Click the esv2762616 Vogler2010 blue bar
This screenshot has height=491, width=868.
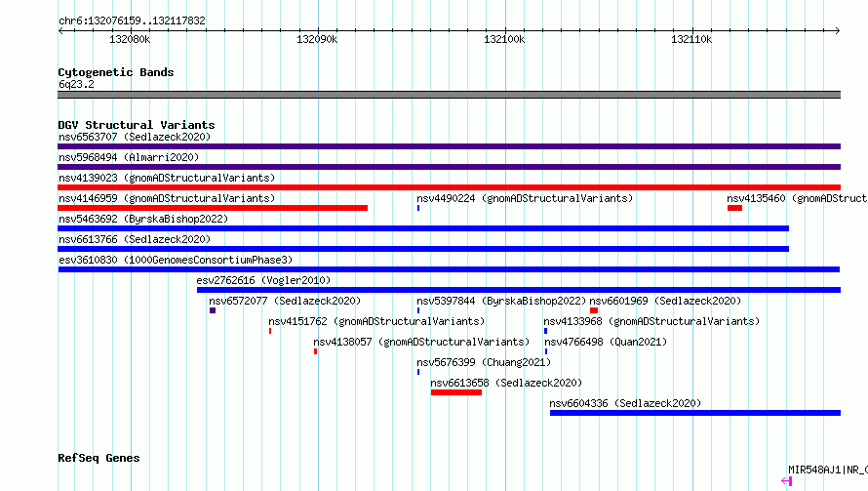pos(519,290)
